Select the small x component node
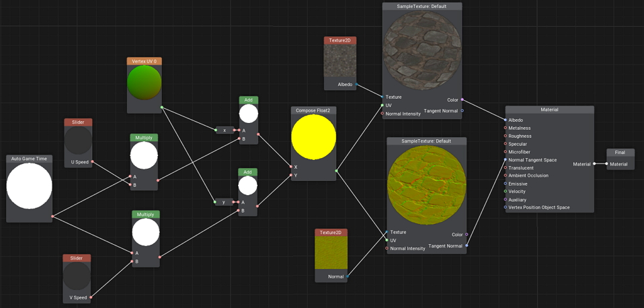Screen dimensions: 644x308 pyautogui.click(x=225, y=130)
